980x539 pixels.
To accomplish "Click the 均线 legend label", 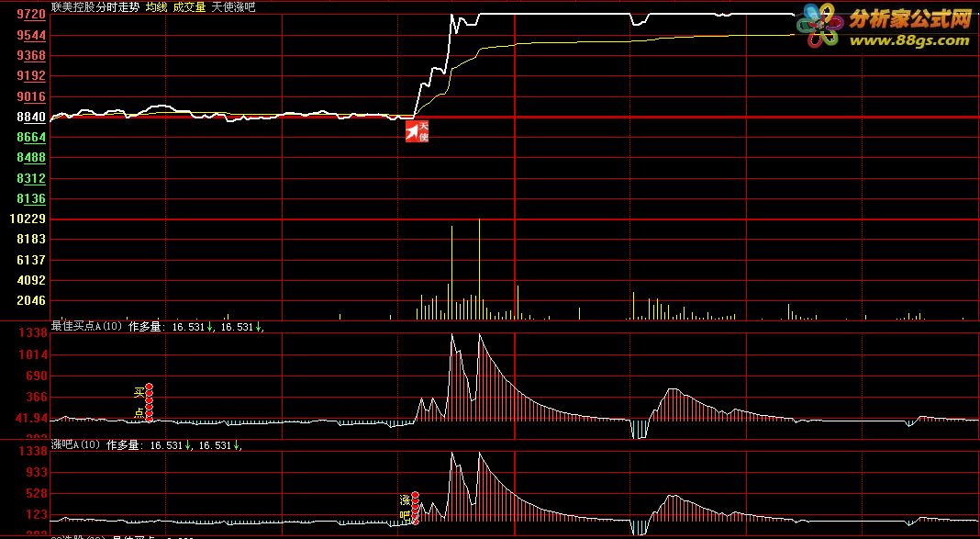I will 156,7.
